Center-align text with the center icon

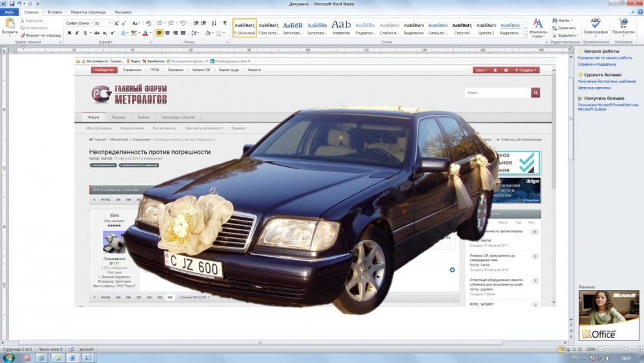[x=167, y=33]
